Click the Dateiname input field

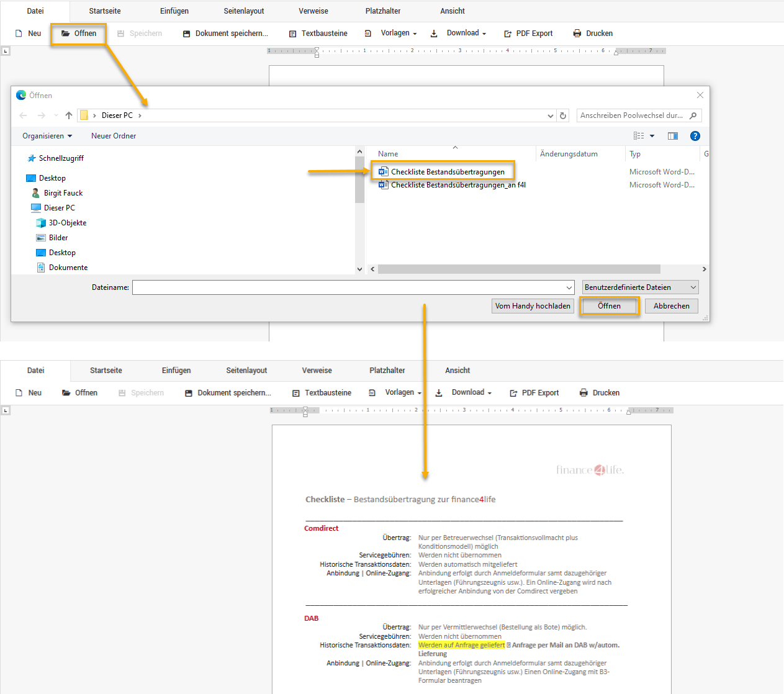coord(353,287)
